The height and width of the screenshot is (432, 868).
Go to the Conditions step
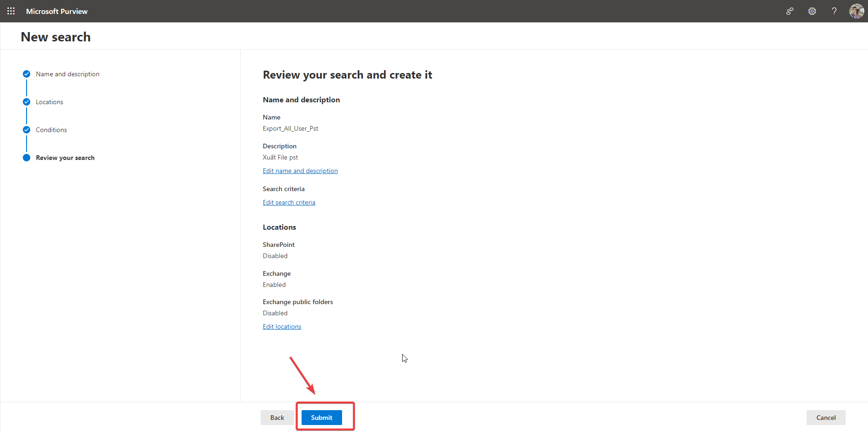(x=51, y=130)
